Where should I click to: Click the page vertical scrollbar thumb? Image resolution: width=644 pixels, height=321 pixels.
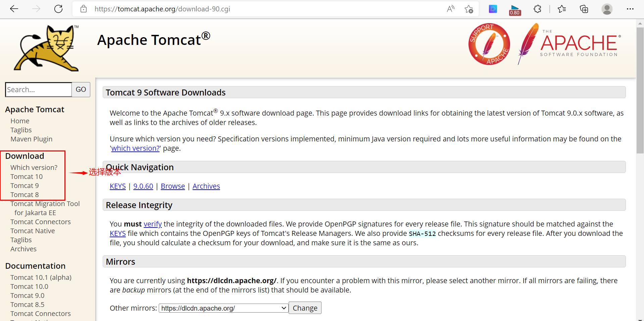[640, 90]
